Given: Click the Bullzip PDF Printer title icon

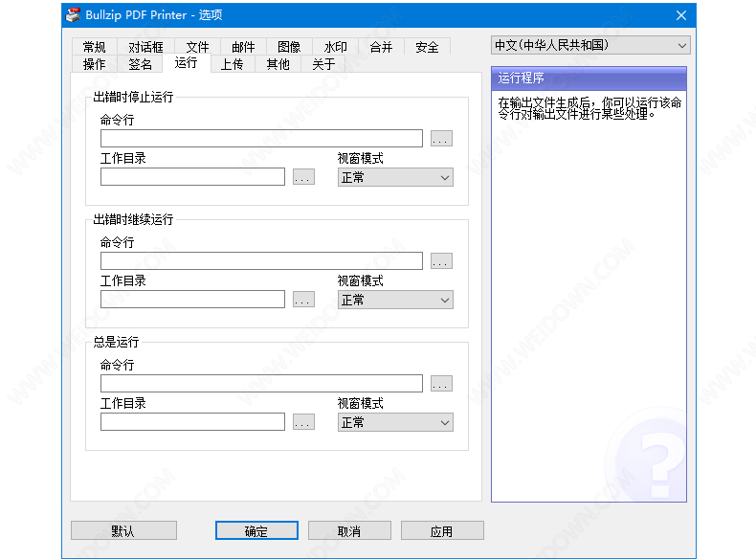Looking at the screenshot, I should pyautogui.click(x=74, y=15).
